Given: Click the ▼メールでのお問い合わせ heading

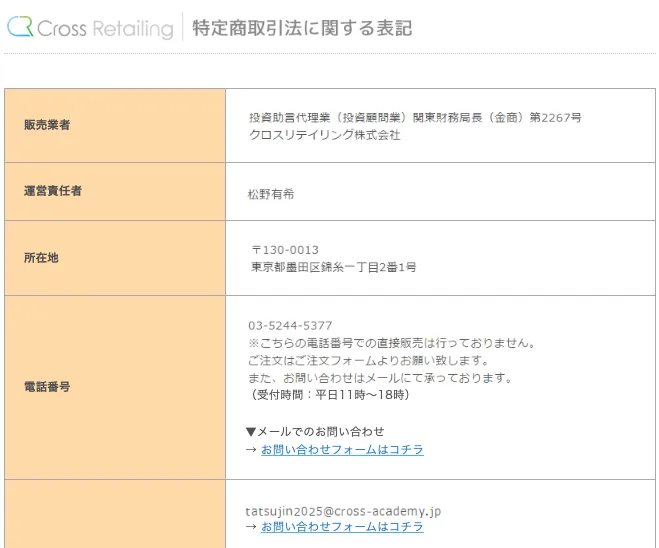Looking at the screenshot, I should [x=315, y=432].
